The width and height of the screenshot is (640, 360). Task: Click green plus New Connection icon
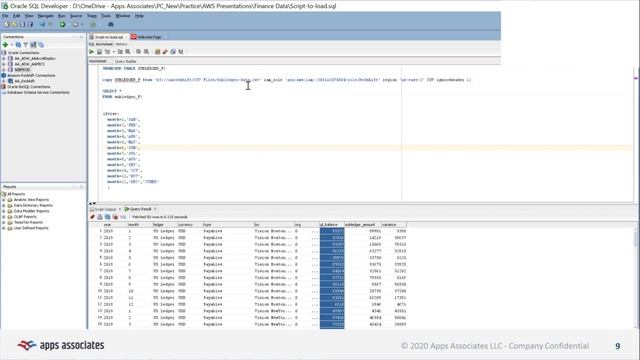[x=5, y=44]
